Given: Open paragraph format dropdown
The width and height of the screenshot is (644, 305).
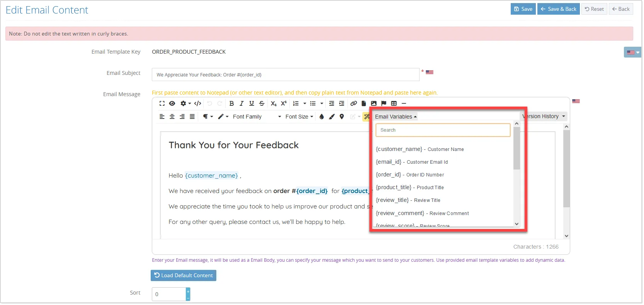Looking at the screenshot, I should coord(208,117).
